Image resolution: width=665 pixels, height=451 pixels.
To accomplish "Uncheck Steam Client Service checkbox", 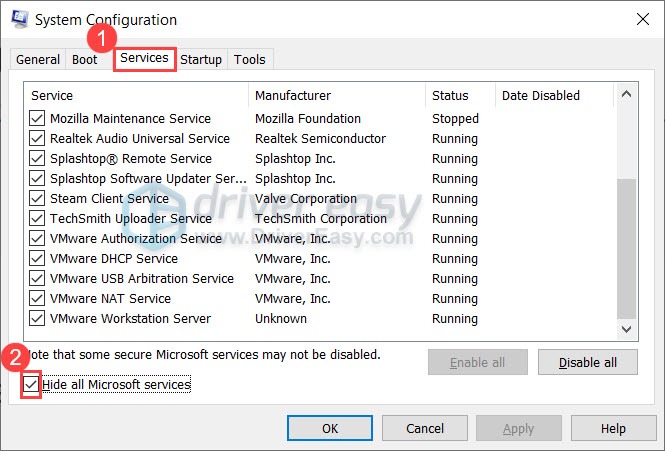I will click(38, 199).
